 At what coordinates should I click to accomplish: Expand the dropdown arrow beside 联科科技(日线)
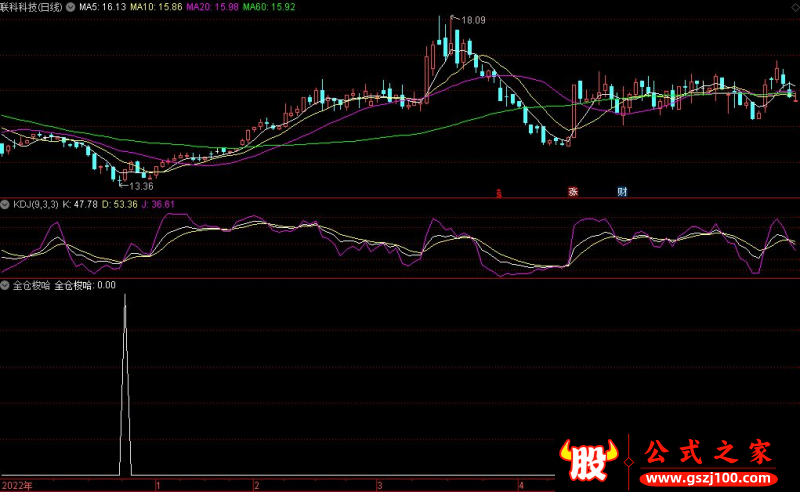tap(69, 6)
